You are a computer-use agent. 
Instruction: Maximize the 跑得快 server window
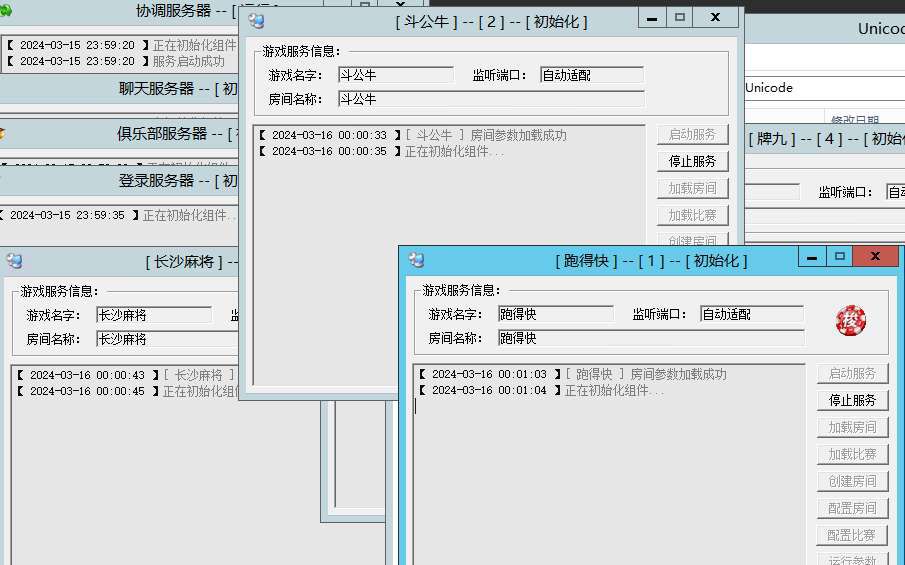(x=840, y=257)
